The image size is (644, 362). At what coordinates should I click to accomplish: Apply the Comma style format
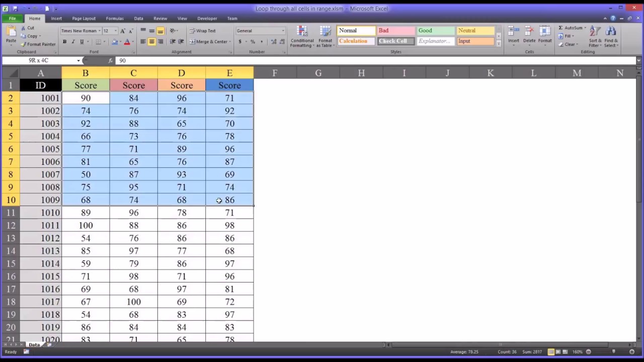(x=261, y=42)
